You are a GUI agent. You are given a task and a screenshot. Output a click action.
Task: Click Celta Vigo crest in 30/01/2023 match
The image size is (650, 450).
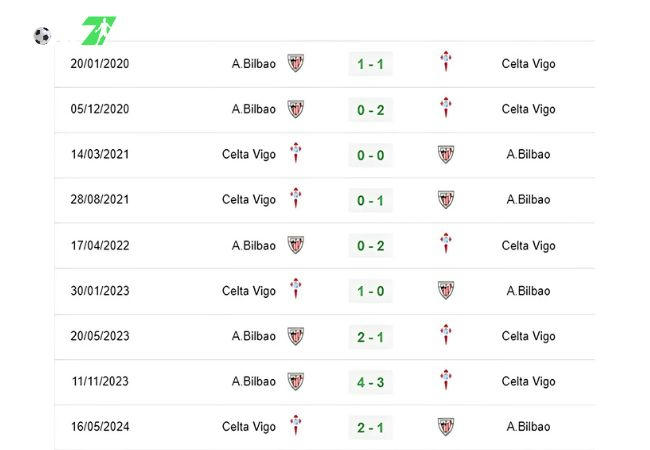click(x=296, y=289)
